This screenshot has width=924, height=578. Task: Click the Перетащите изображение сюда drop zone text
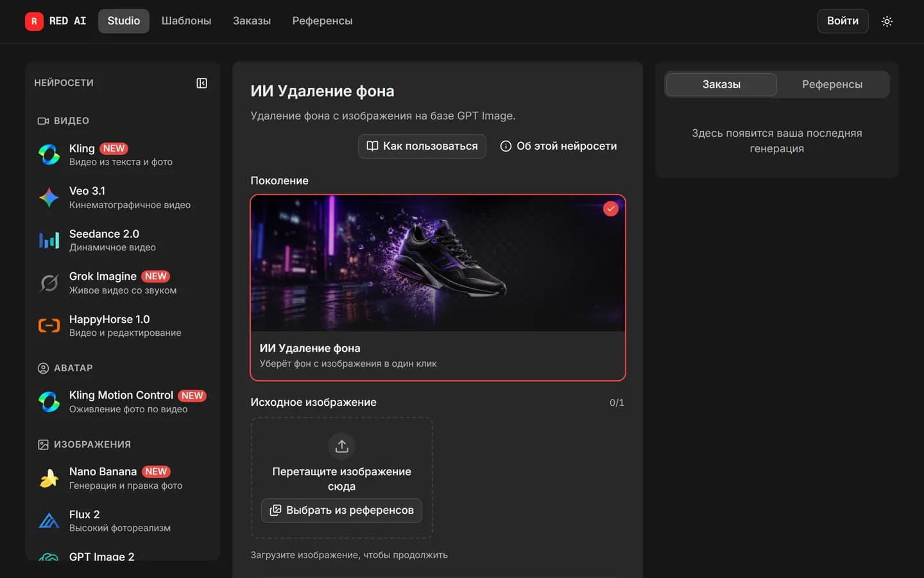coord(341,478)
